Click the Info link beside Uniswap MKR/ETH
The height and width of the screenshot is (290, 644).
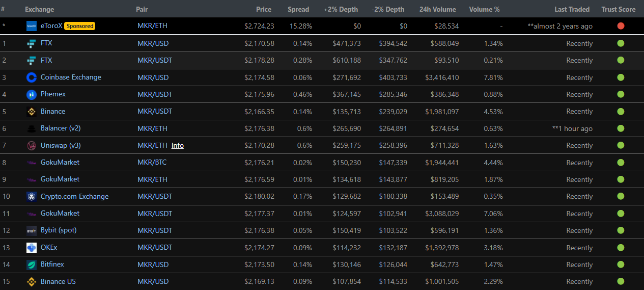178,145
